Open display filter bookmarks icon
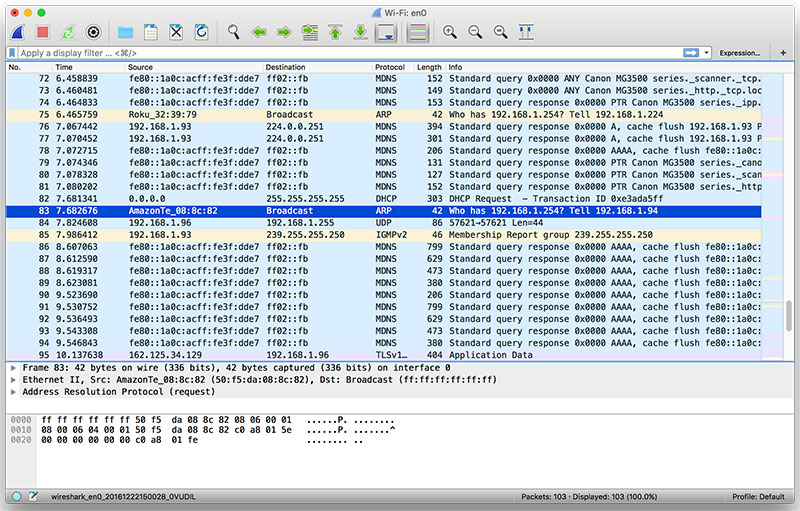 click(x=12, y=53)
